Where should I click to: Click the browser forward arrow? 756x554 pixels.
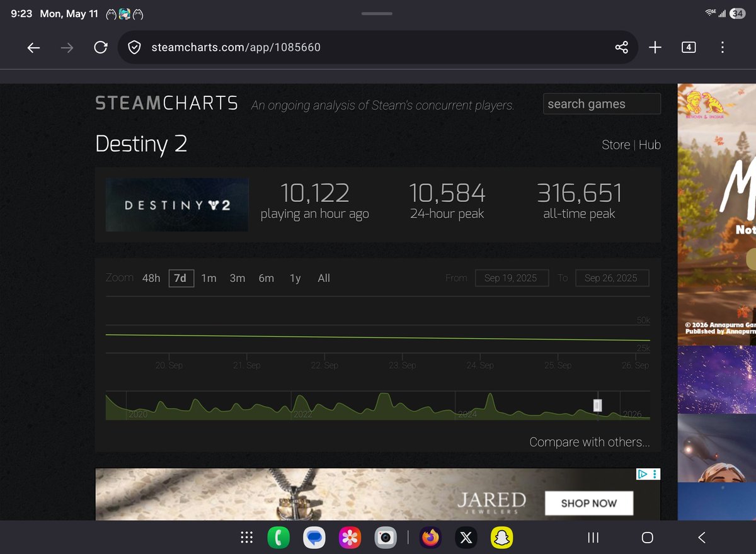coord(67,48)
